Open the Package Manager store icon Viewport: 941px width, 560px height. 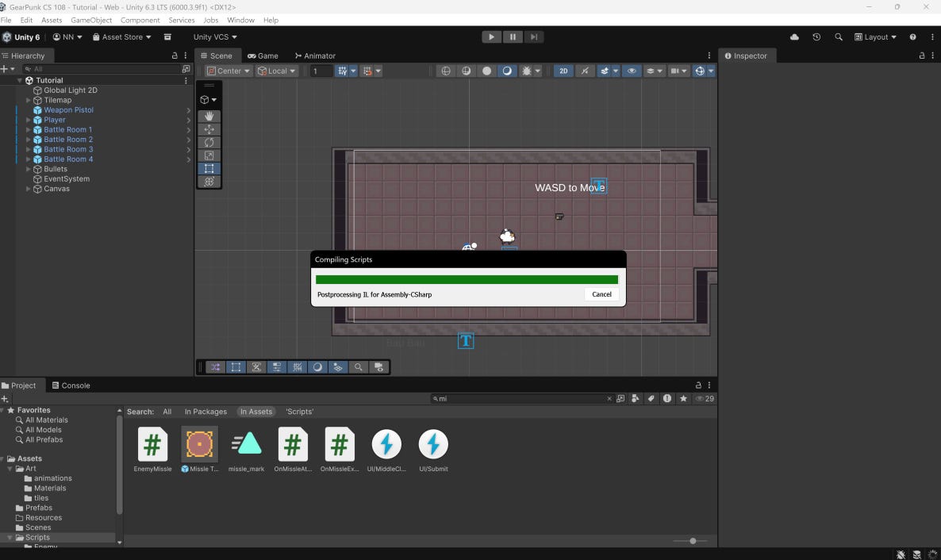(x=167, y=37)
